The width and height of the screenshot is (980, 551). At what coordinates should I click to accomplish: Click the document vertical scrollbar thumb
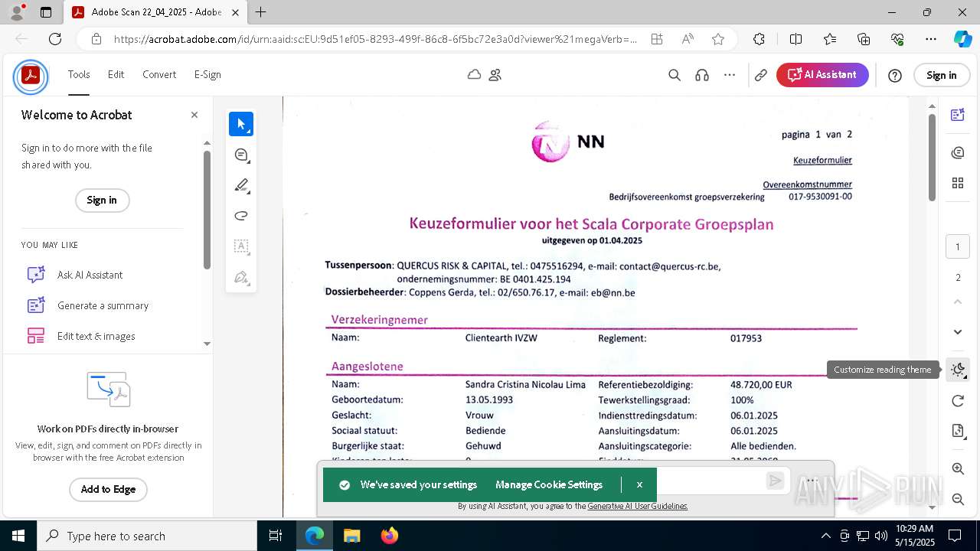(932, 157)
